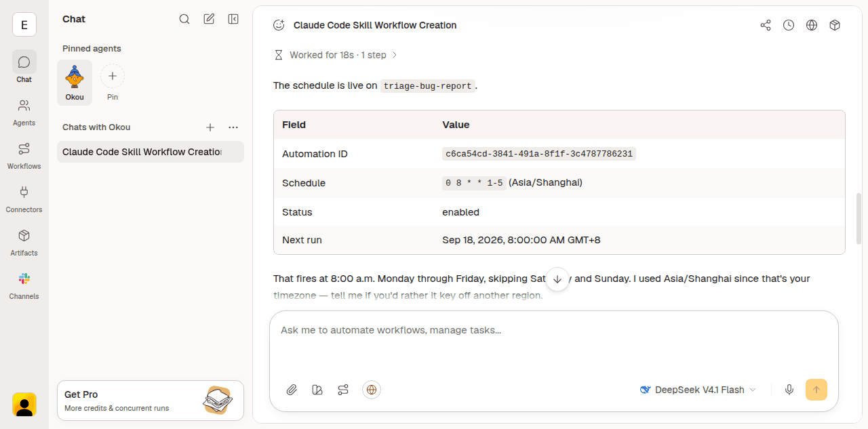The image size is (868, 429).
Task: Click the Pinned agents heading
Action: coord(92,49)
